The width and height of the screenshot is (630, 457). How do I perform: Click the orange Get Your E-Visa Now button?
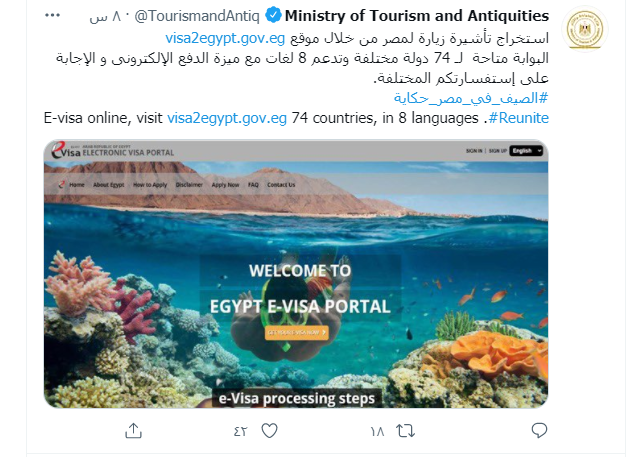point(297,333)
